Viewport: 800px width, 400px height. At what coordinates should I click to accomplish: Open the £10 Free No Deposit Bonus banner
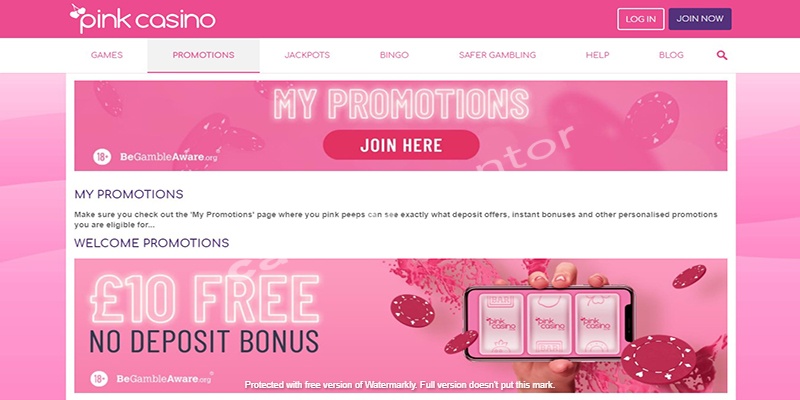point(401,326)
